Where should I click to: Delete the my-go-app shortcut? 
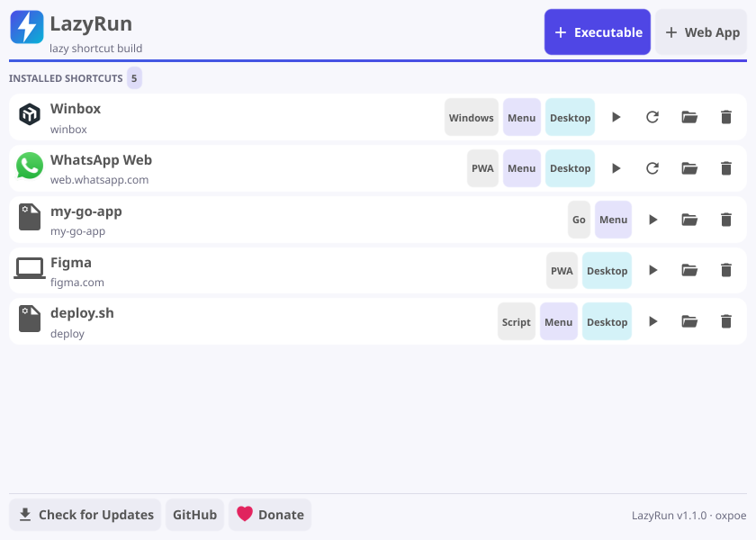[726, 220]
